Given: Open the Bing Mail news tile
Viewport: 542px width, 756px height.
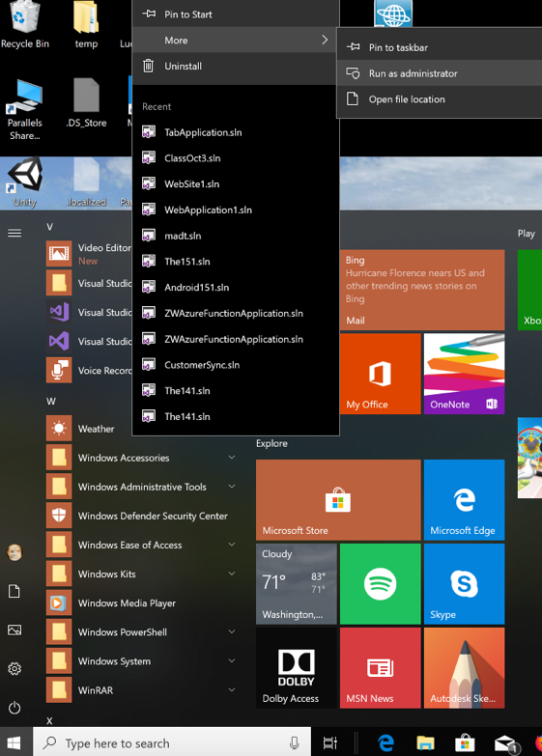Looking at the screenshot, I should [x=422, y=290].
